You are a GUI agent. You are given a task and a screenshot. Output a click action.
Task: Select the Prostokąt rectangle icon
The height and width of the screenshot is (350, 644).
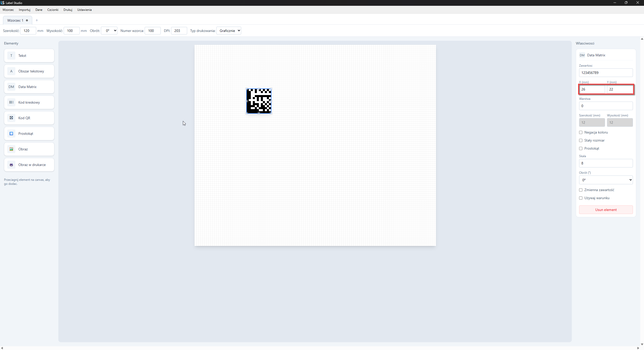(11, 134)
